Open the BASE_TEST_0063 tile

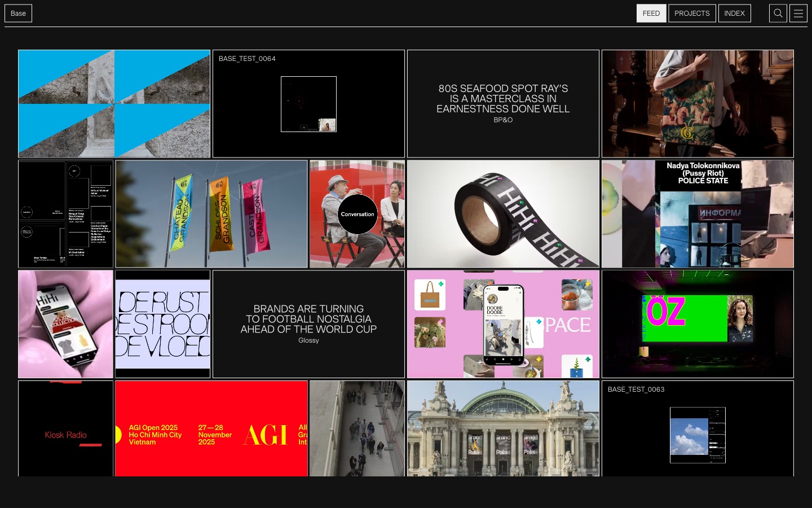(x=698, y=428)
